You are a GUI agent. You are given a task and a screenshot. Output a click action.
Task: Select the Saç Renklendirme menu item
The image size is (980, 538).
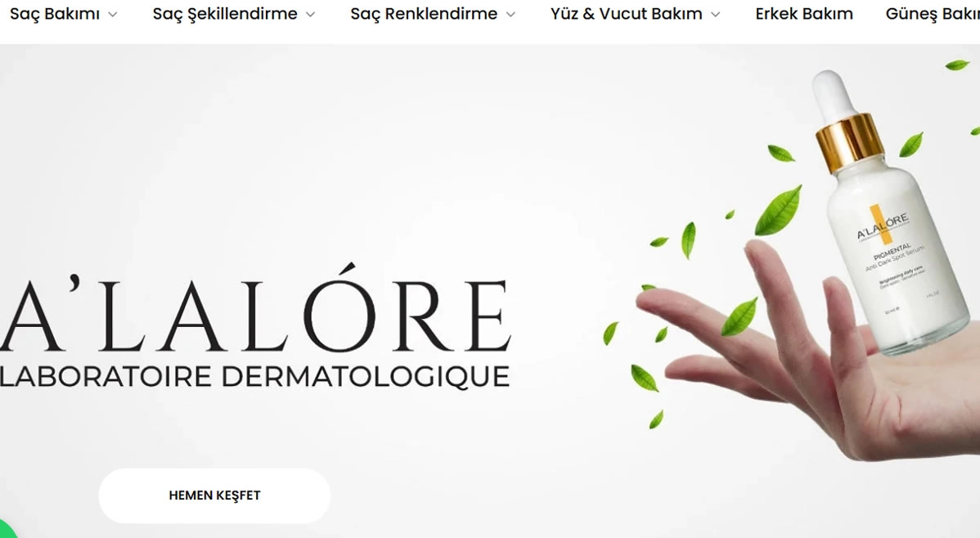[x=424, y=14]
